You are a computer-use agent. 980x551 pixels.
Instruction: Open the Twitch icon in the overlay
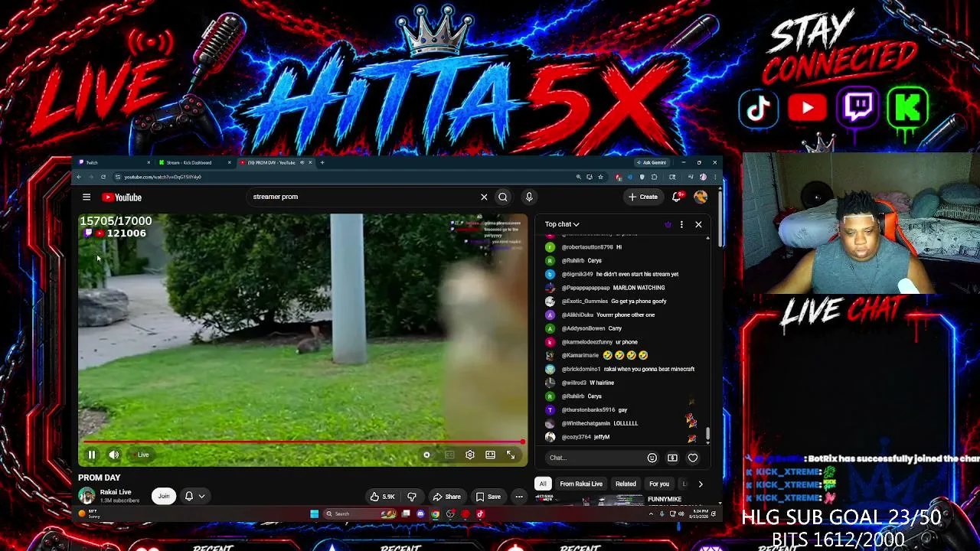pyautogui.click(x=858, y=107)
